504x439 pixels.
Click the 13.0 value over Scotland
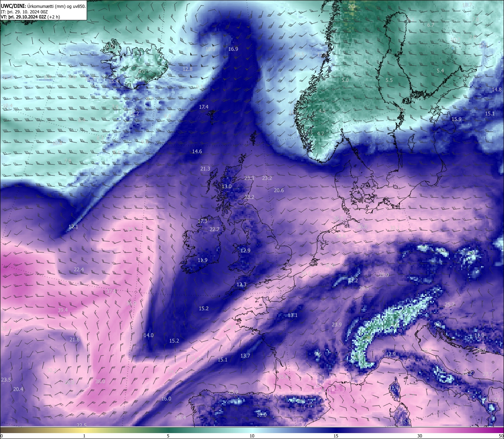tap(226, 186)
